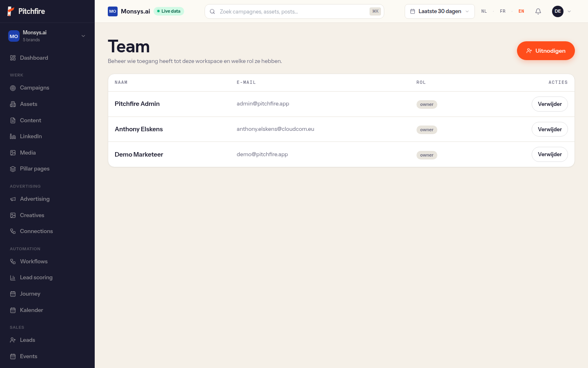Click the Uitnodigen invite button
The height and width of the screenshot is (368, 588).
(546, 51)
